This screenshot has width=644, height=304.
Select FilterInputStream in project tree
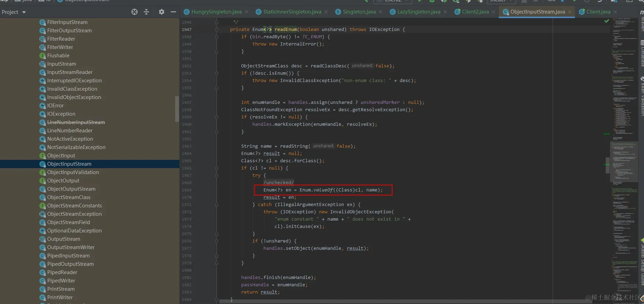click(67, 22)
